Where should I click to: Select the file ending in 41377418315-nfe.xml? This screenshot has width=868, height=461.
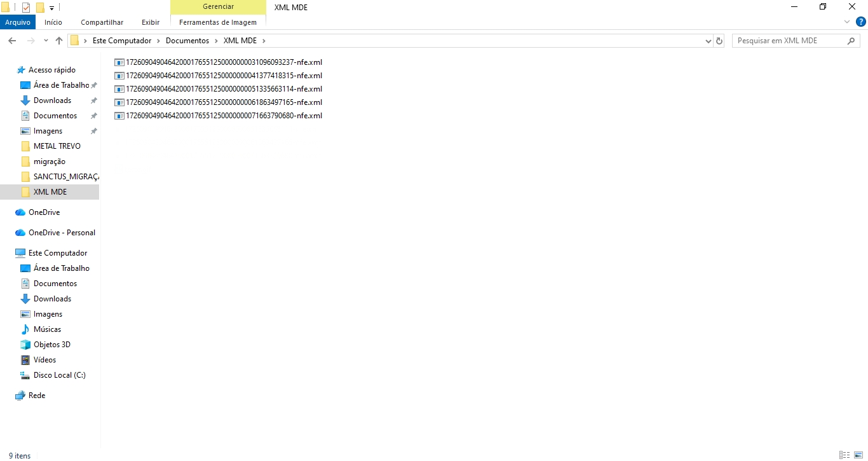tap(219, 76)
